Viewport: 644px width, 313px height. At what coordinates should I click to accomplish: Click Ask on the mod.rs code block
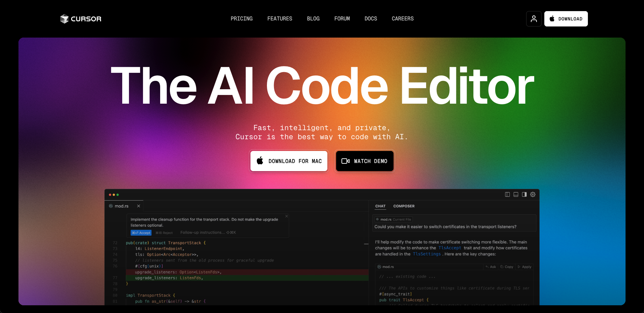pyautogui.click(x=491, y=267)
